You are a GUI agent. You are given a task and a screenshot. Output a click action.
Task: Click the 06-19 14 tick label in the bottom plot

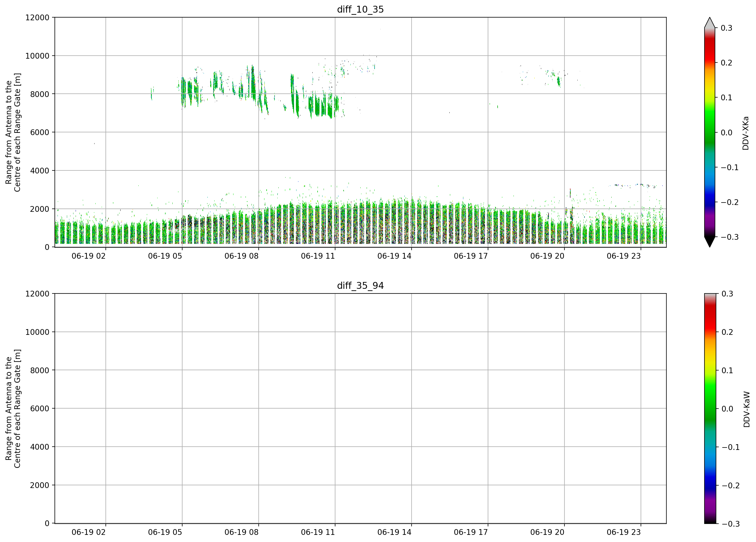click(394, 532)
